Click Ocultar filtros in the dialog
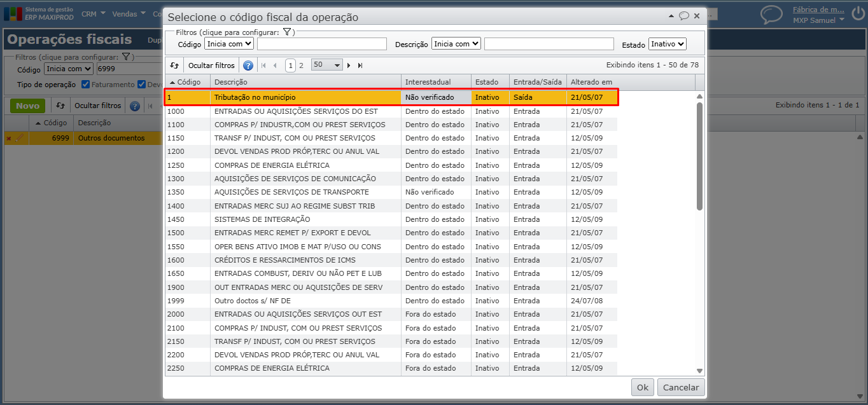Screen dimensions: 868x405 [211, 65]
